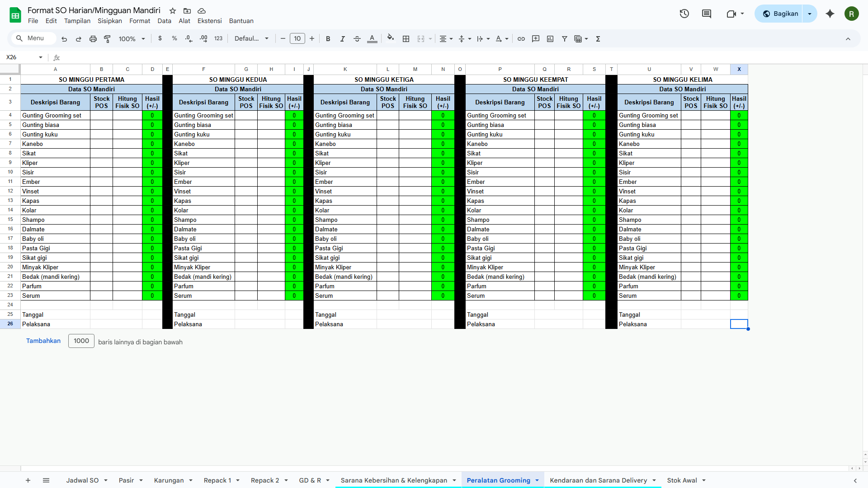Open the version history clock icon
Image resolution: width=868 pixels, height=488 pixels.
pos(684,14)
